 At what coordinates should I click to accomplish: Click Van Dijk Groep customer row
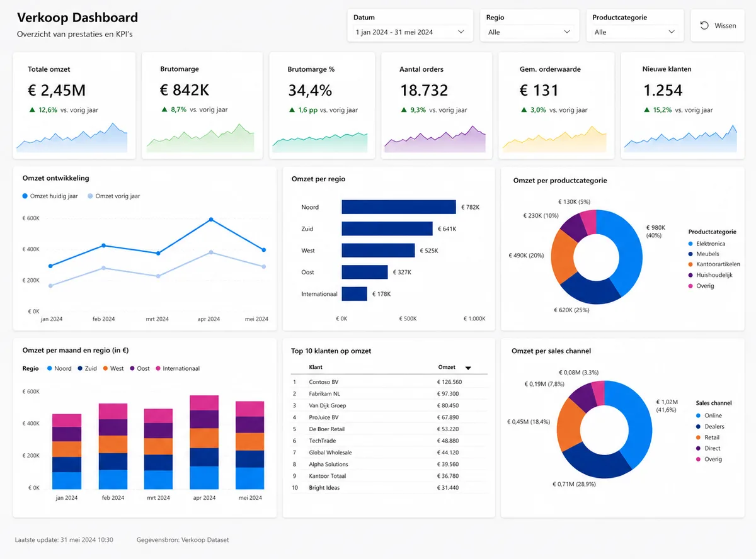click(389, 405)
